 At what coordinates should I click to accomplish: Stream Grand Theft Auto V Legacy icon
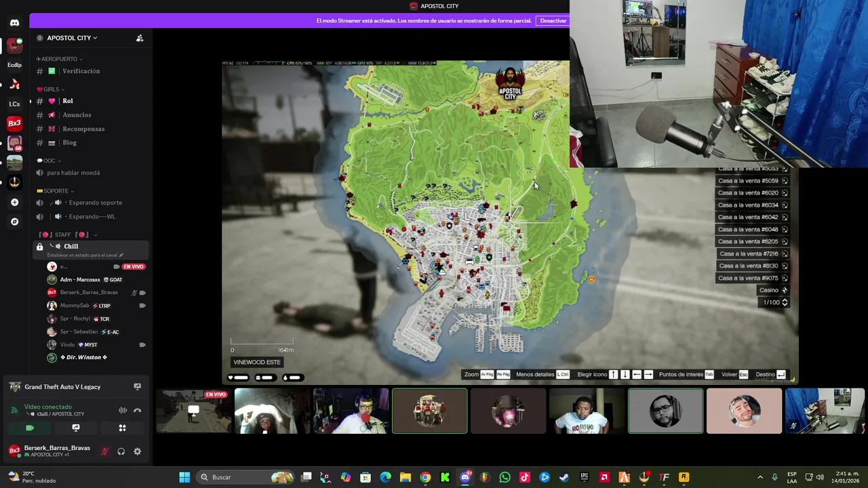coord(137,387)
